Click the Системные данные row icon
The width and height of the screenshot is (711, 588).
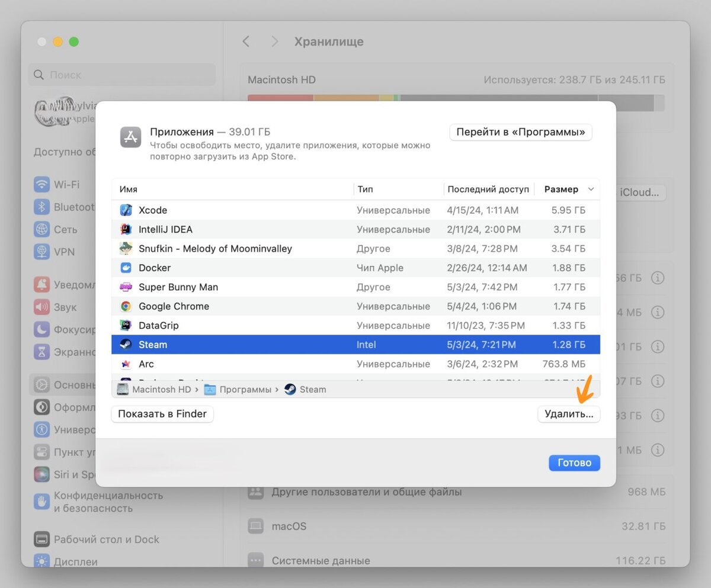[255, 560]
